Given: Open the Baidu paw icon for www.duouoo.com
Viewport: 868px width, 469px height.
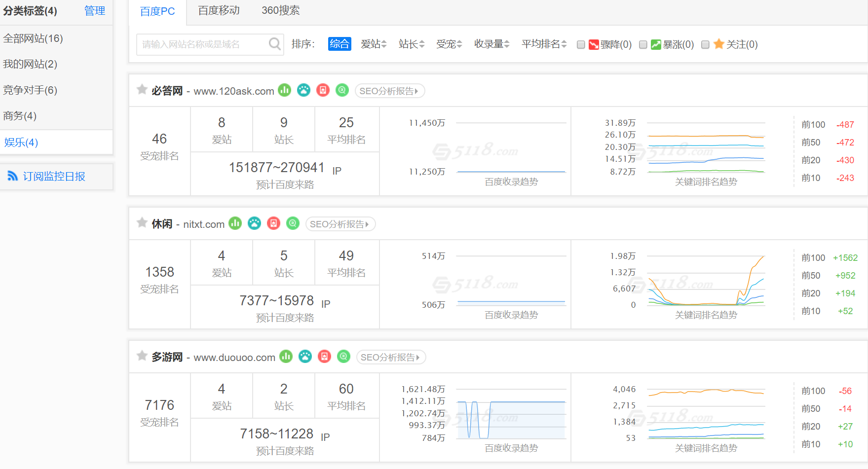Looking at the screenshot, I should tap(305, 357).
